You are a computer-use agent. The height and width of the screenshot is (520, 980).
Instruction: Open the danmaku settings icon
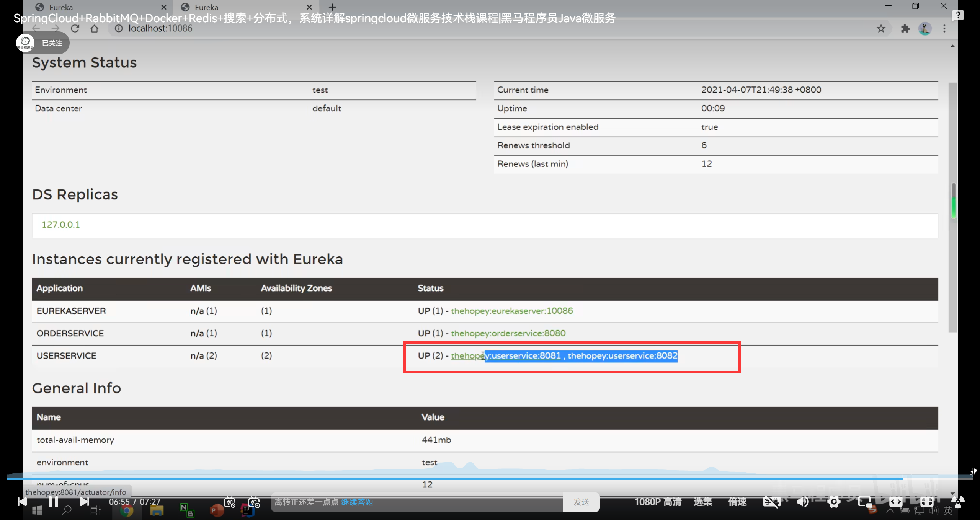click(254, 502)
